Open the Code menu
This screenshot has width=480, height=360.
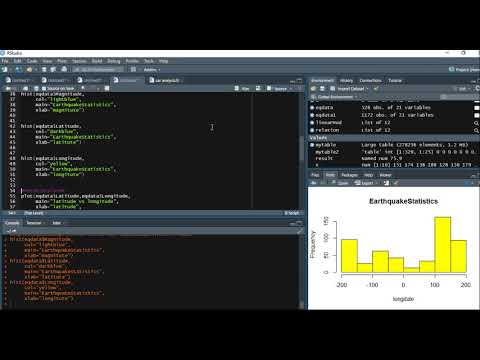[x=32, y=61]
